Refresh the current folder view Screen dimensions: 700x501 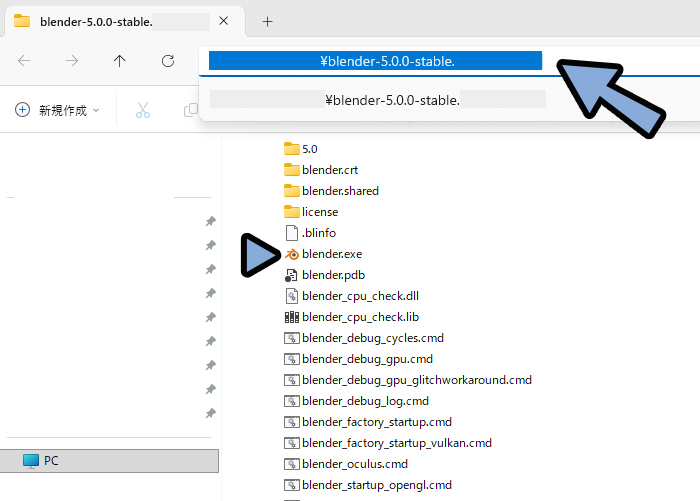(x=168, y=61)
